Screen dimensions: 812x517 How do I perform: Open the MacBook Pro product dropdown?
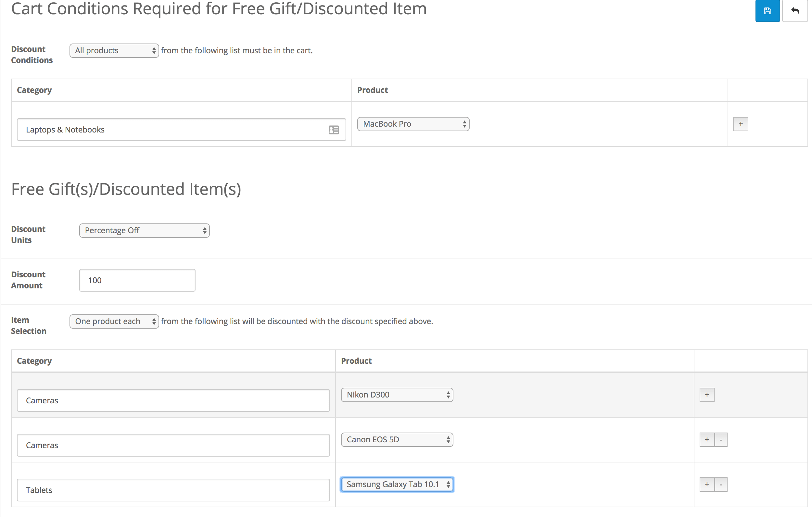point(413,124)
